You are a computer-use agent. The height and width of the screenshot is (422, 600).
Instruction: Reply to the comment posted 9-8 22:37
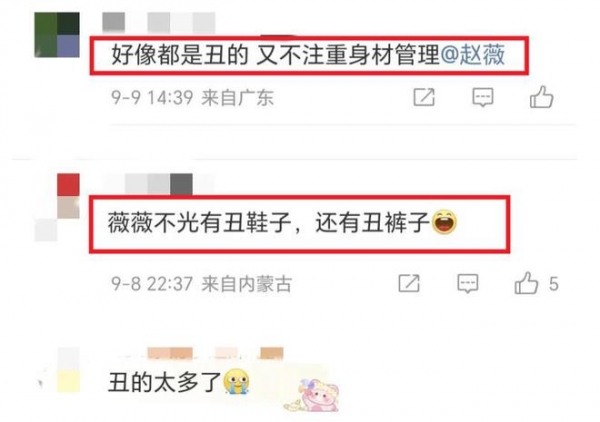click(468, 284)
